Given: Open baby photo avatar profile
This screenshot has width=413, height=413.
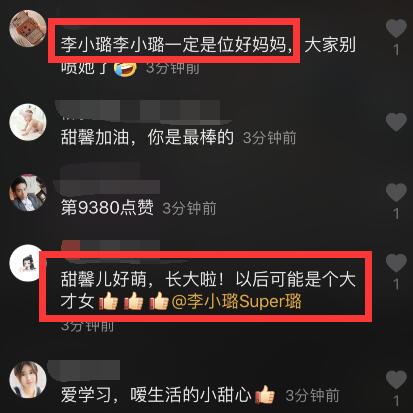Looking at the screenshot, I should [x=28, y=122].
